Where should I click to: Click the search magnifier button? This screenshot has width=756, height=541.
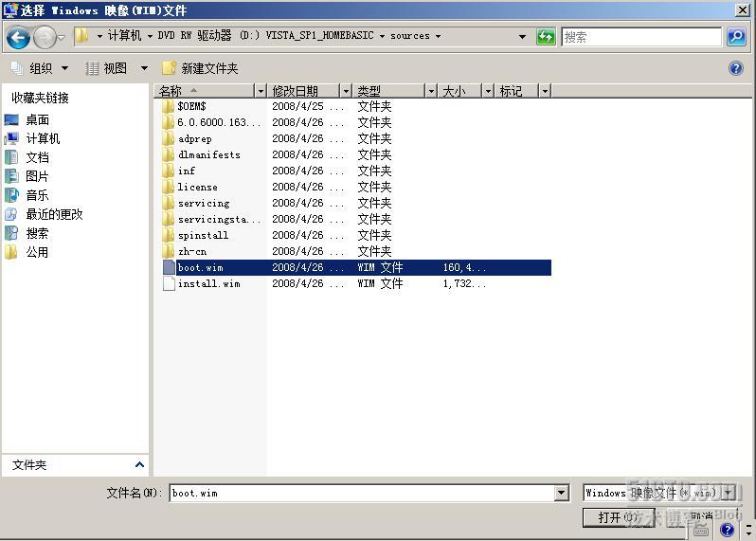tap(736, 37)
